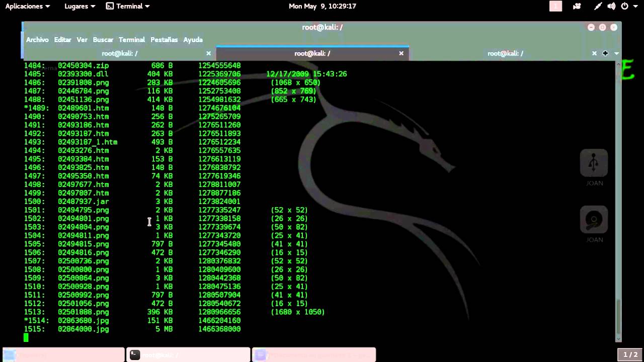Image resolution: width=644 pixels, height=362 pixels.
Task: Click the root@kali terminal taskbar button
Action: (x=188, y=355)
